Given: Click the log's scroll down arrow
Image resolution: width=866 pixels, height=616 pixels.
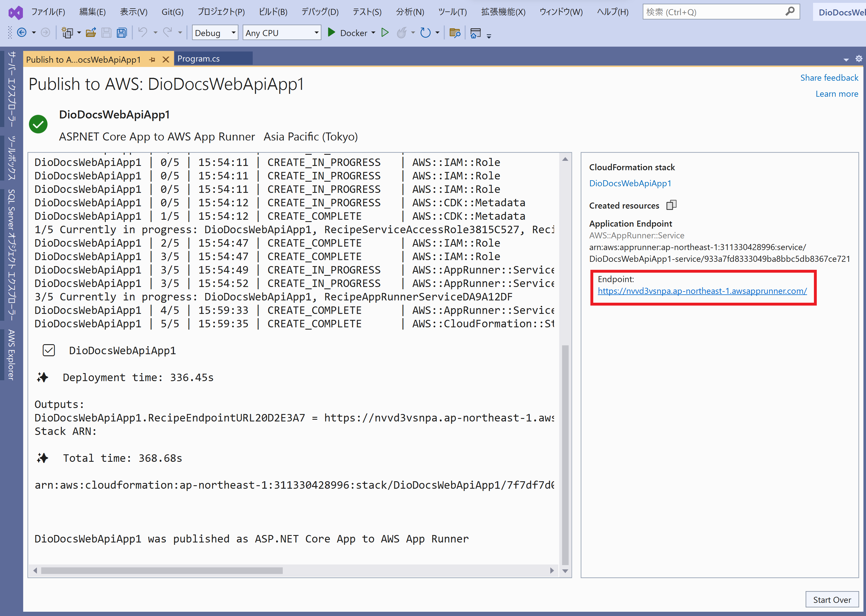Looking at the screenshot, I should tap(565, 571).
